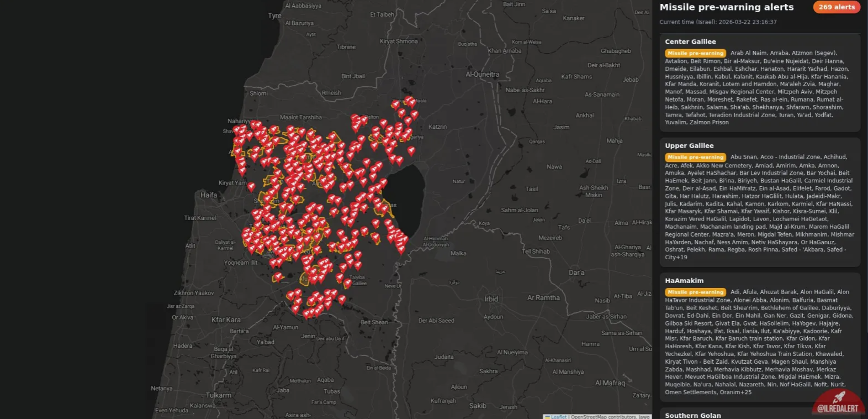Viewport: 868px width, 419px height.
Task: Click the "Oranim+25" overflow text in HaAmakim
Action: pyautogui.click(x=736, y=392)
